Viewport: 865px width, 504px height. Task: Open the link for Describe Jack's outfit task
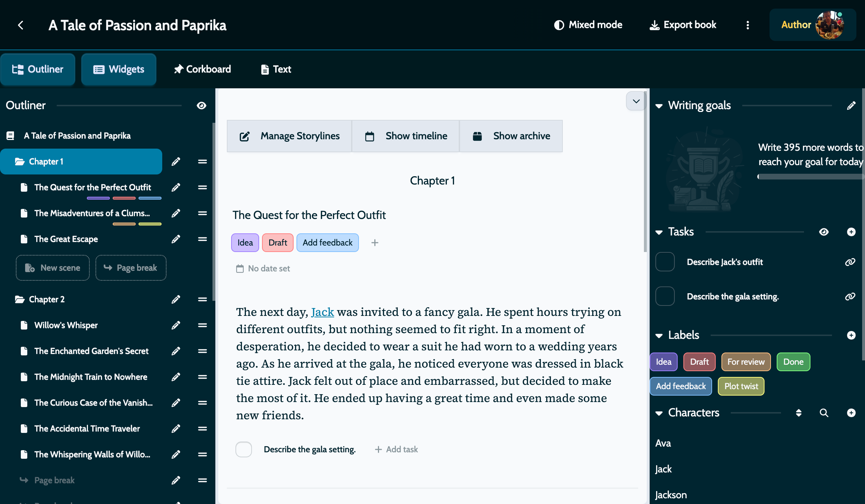click(850, 262)
